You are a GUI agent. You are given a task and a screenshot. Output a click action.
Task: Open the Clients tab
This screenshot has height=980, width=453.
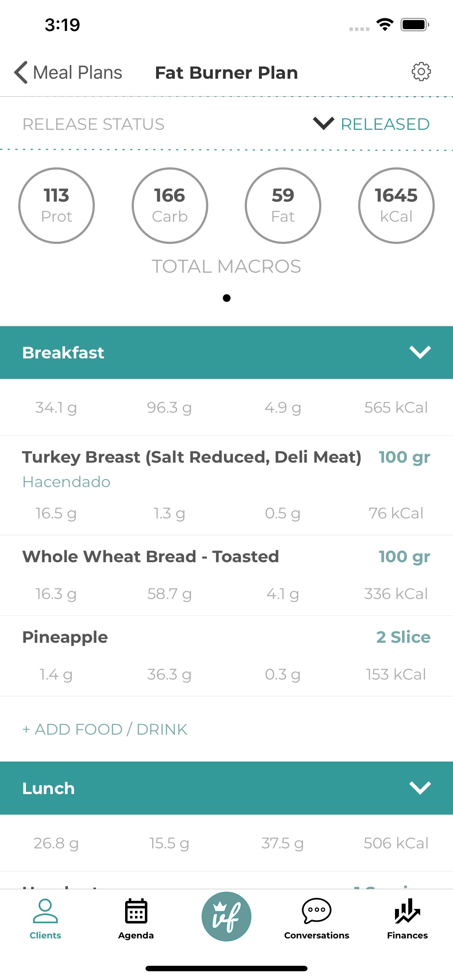pos(45,918)
